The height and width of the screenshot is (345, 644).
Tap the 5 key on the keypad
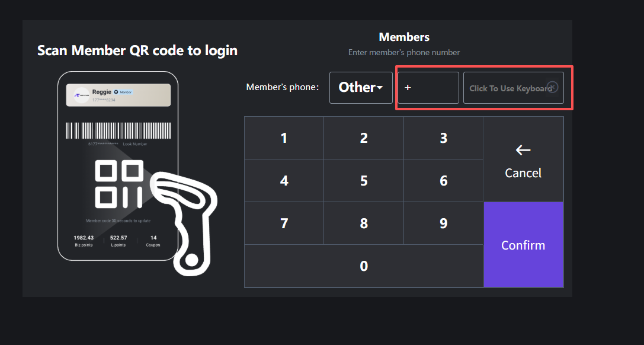tap(364, 181)
